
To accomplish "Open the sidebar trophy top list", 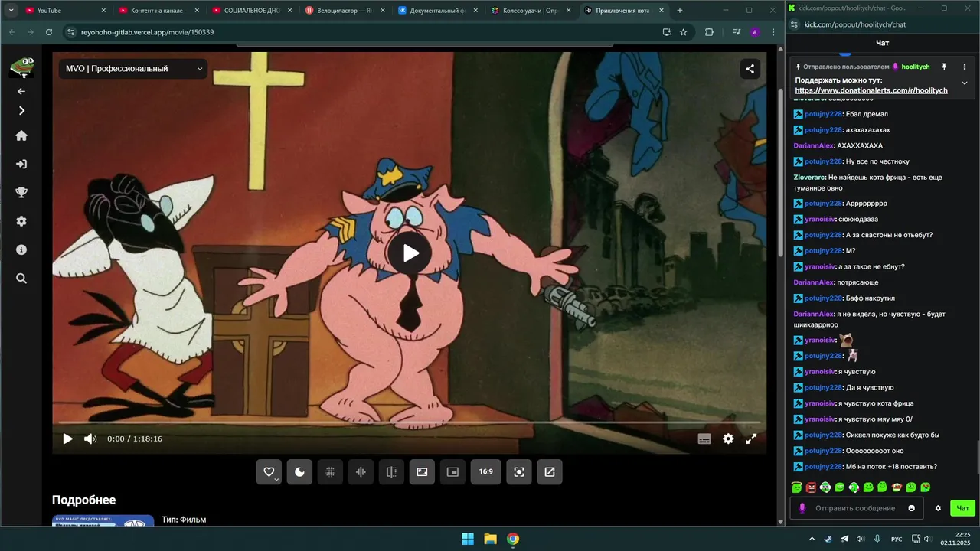I will click(x=21, y=192).
